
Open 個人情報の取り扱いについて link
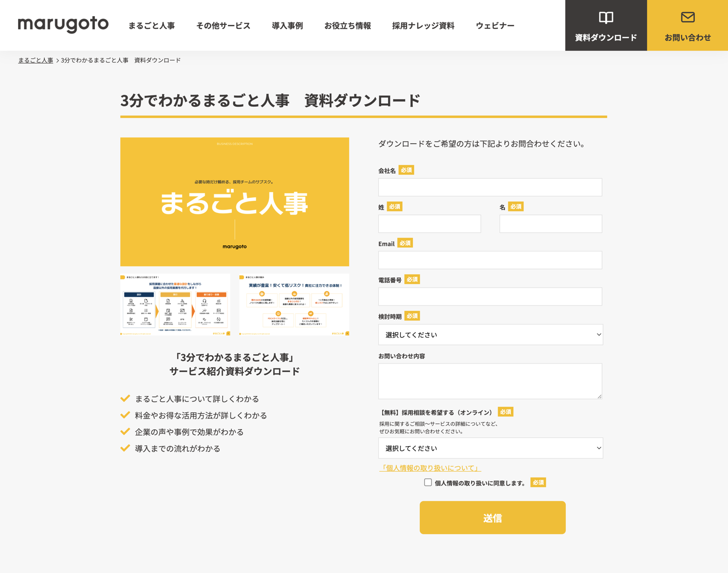(x=430, y=468)
